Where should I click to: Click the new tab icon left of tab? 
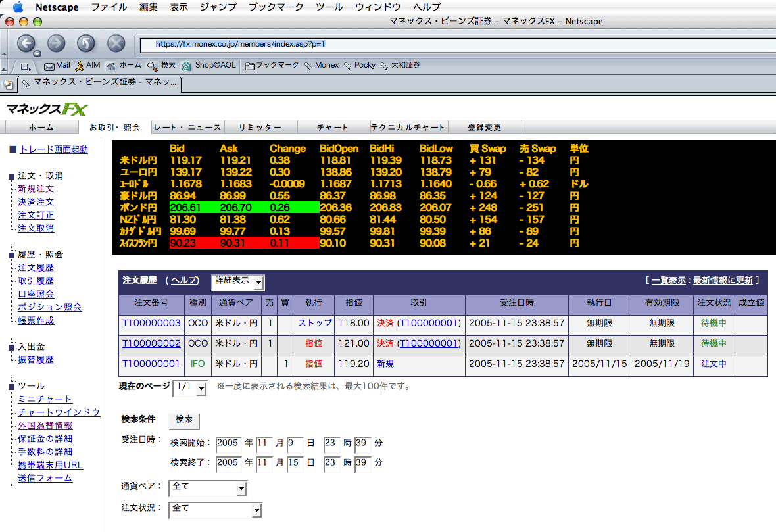(x=8, y=85)
